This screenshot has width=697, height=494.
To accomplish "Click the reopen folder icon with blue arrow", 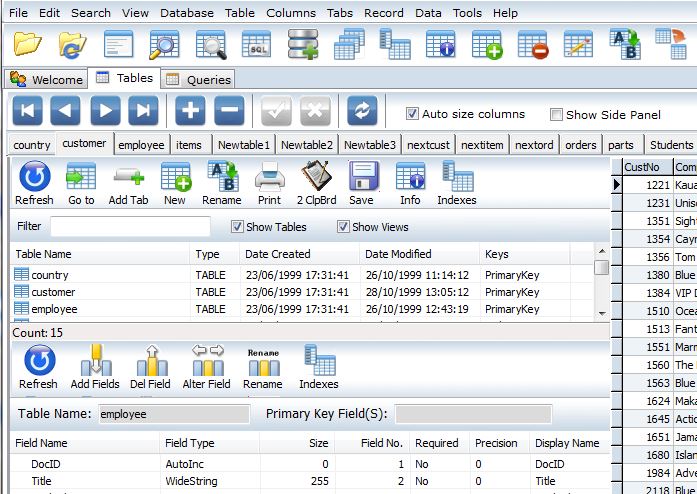I will 73,44.
